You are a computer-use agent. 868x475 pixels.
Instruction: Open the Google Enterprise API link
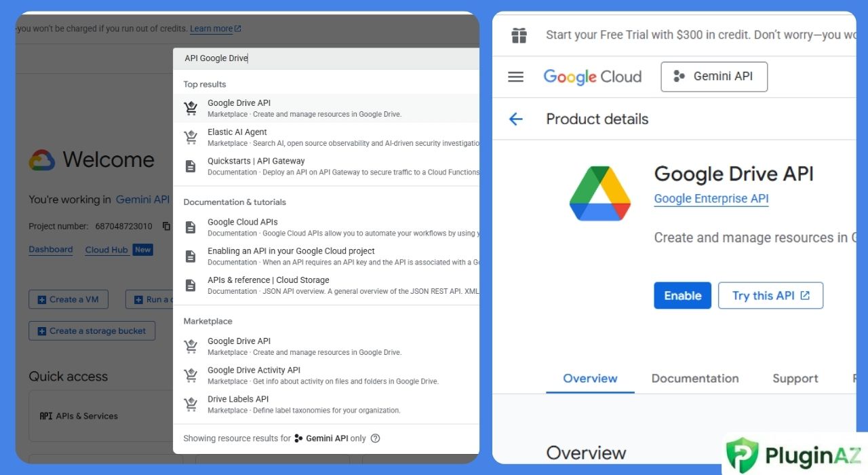coord(711,199)
